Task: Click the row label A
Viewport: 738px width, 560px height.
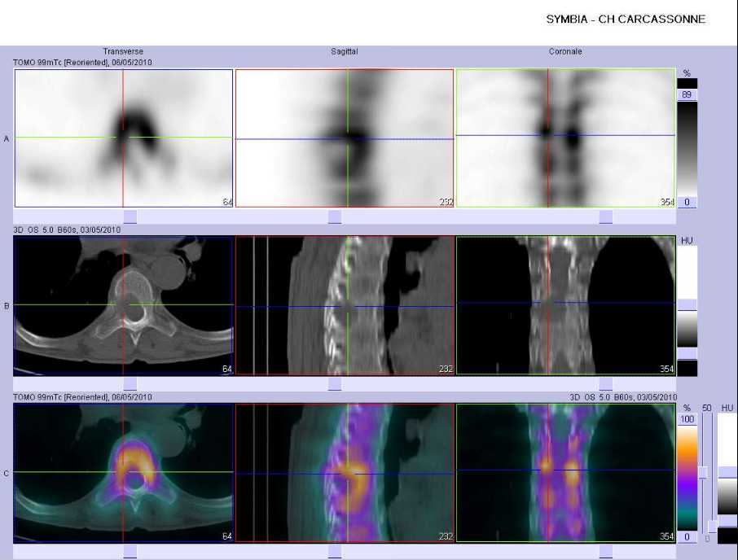Action: pyautogui.click(x=7, y=138)
